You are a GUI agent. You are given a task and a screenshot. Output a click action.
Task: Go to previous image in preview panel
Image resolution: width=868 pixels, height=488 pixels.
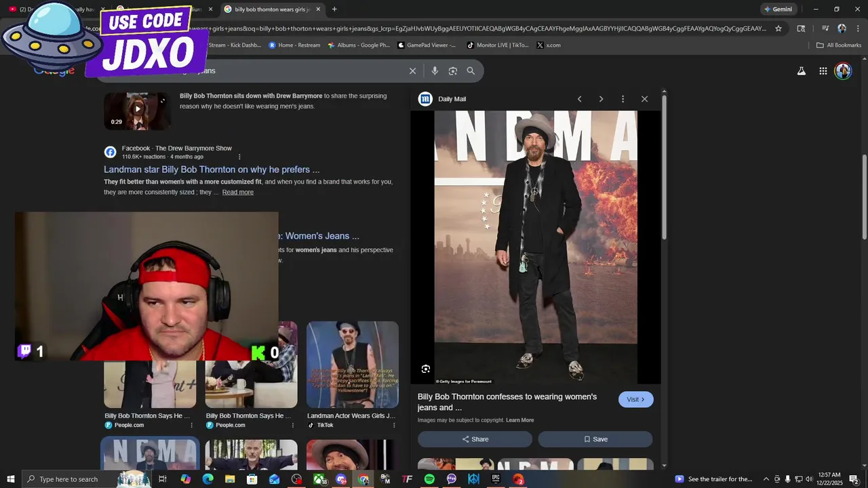(579, 99)
